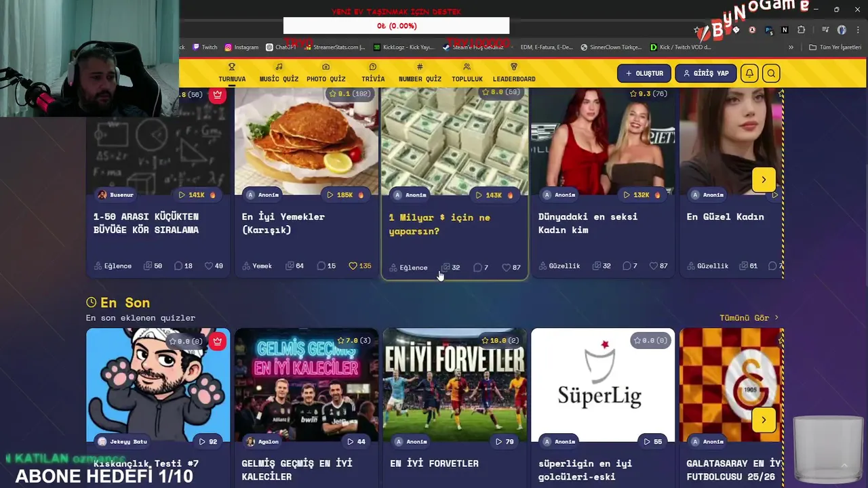Open the 'En Güzel Kadın' quiz title

(x=725, y=217)
